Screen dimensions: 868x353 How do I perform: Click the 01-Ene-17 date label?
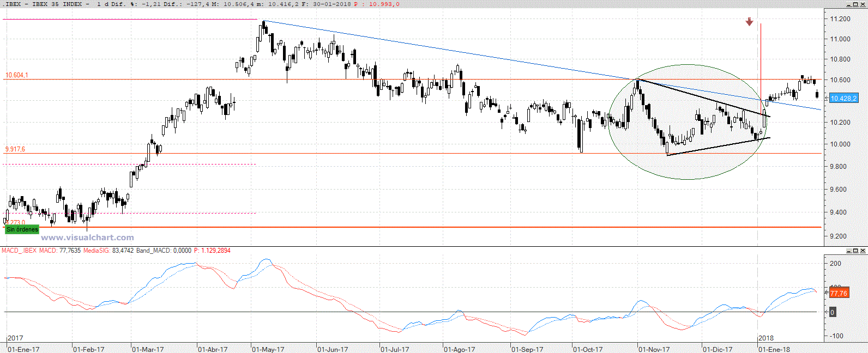click(23, 349)
